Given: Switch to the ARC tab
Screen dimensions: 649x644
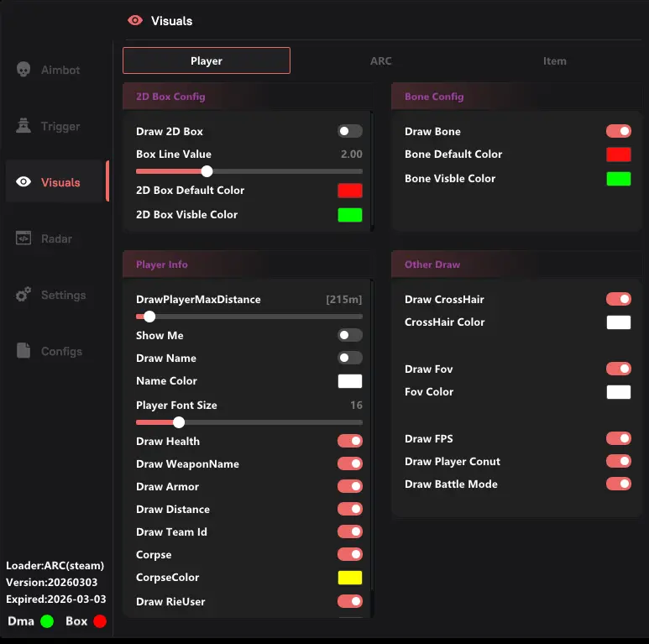Looking at the screenshot, I should 380,61.
